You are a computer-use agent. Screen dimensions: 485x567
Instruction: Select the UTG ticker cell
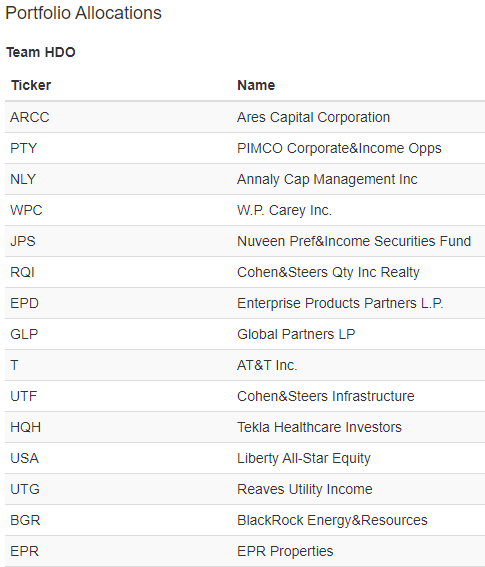[25, 489]
